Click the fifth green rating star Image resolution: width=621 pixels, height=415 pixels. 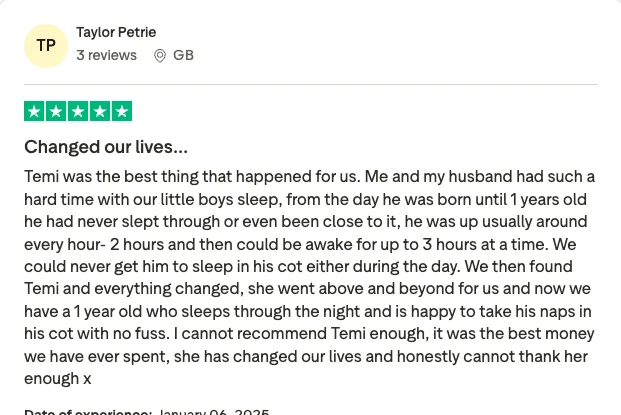click(122, 111)
